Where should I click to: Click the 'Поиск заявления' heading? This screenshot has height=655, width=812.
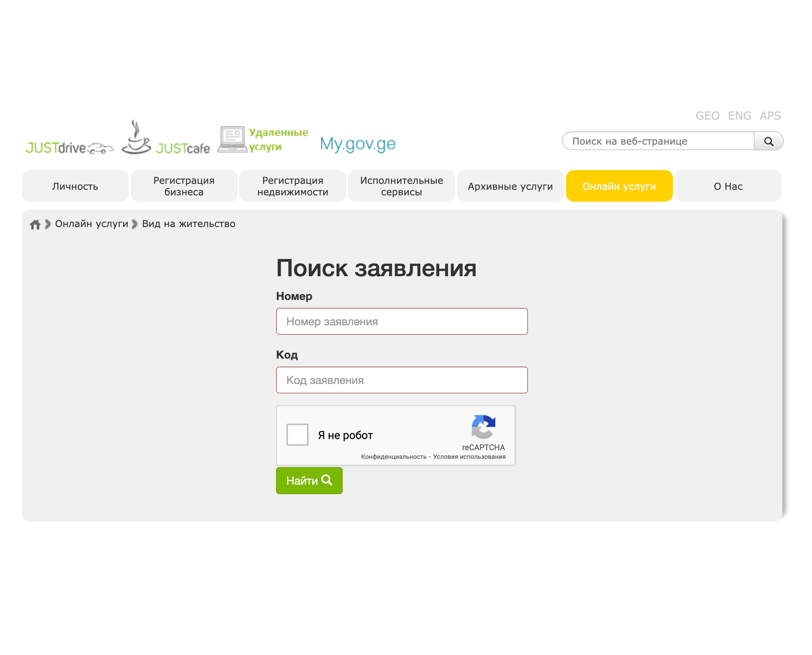[x=376, y=268]
